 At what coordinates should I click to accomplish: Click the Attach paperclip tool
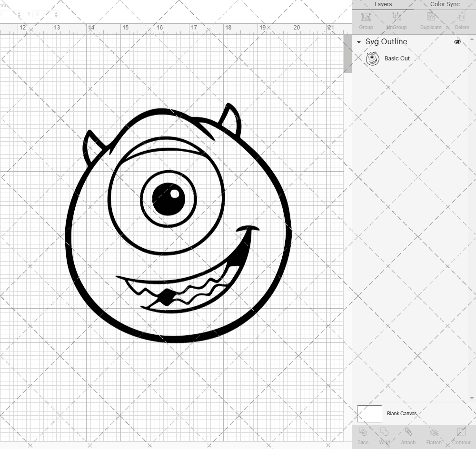coord(408,436)
